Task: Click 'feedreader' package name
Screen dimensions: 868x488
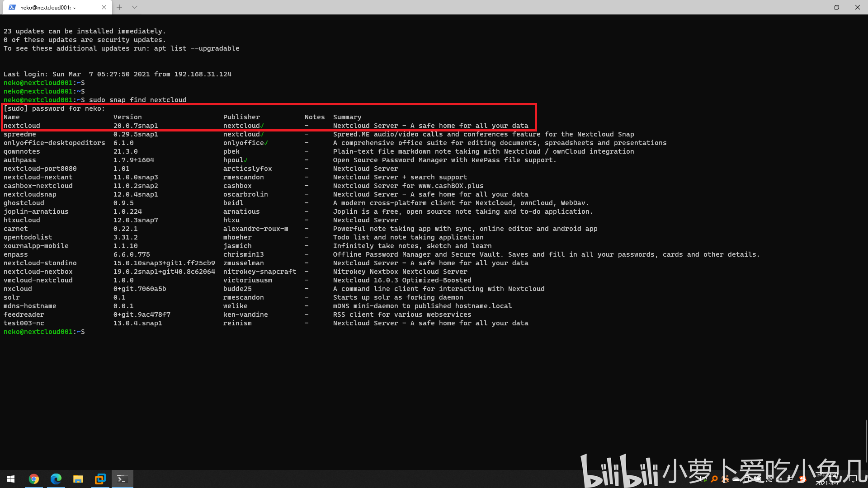Action: point(24,314)
